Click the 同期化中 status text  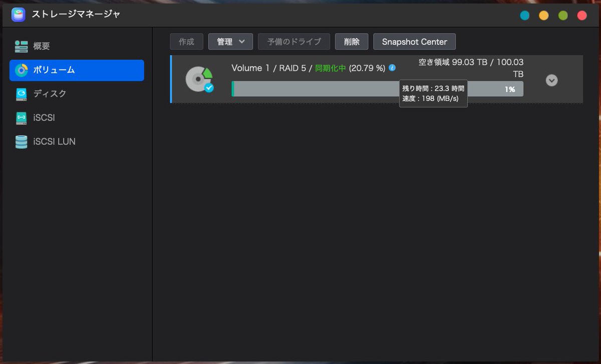[x=331, y=68]
